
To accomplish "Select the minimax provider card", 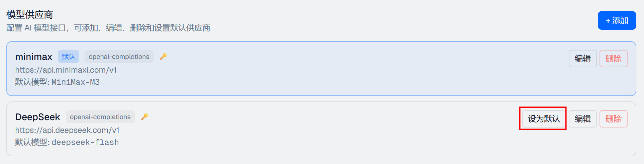I will (321, 69).
